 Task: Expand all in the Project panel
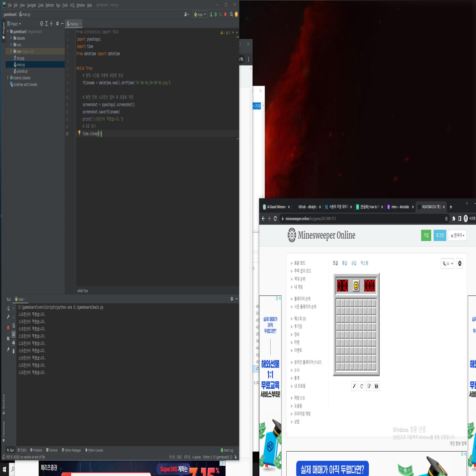[x=46, y=24]
